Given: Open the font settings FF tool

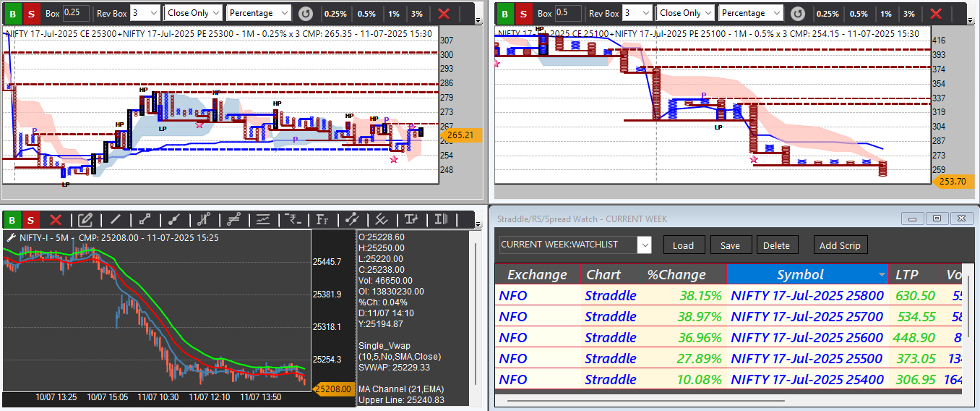Looking at the screenshot, I should 322,220.
